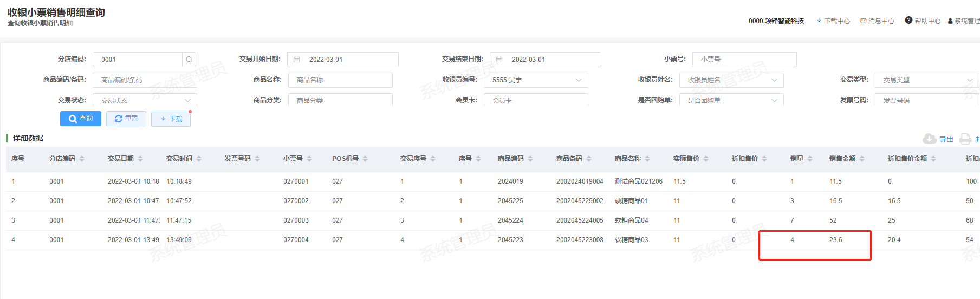The width and height of the screenshot is (980, 299).
Task: Focus the 商品名称 input field
Action: 340,80
